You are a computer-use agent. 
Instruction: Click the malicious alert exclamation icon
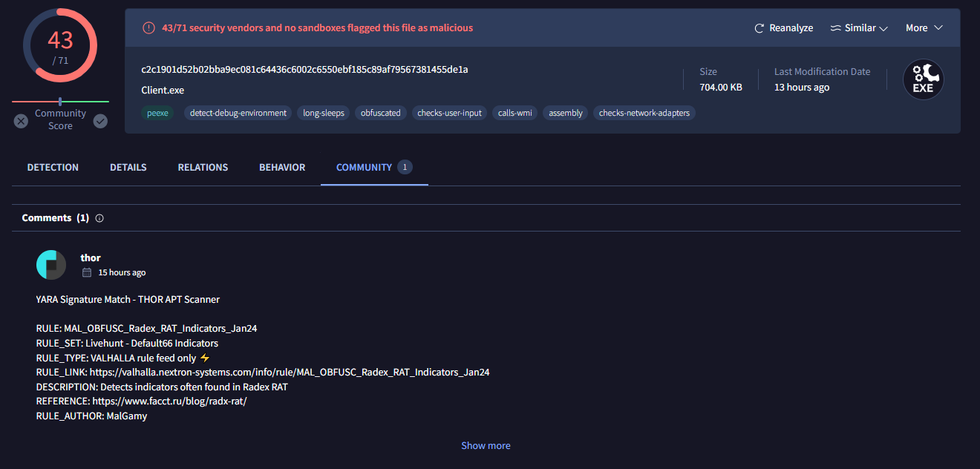148,28
